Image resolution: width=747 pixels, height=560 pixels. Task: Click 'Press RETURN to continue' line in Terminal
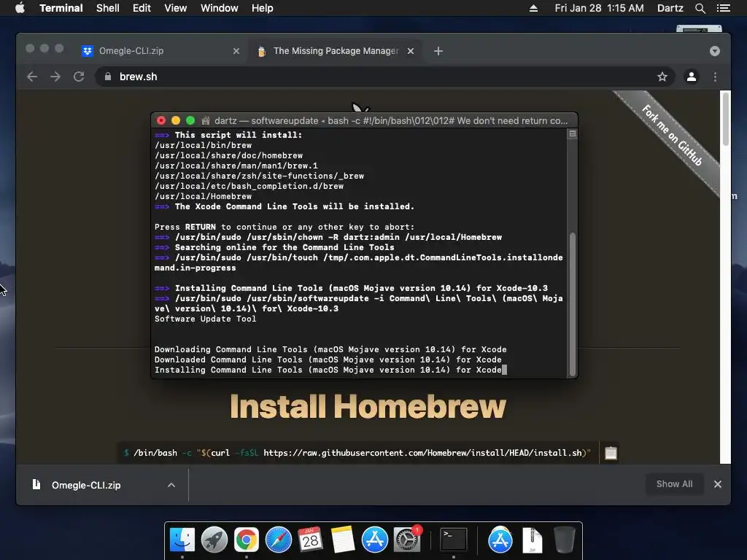(x=285, y=227)
